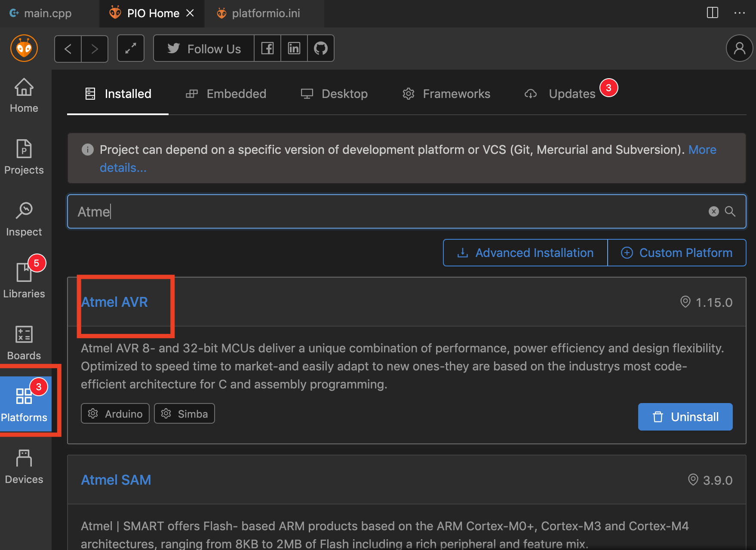Go to Libraries in sidebar
Screen dimensions: 756x550
click(24, 281)
